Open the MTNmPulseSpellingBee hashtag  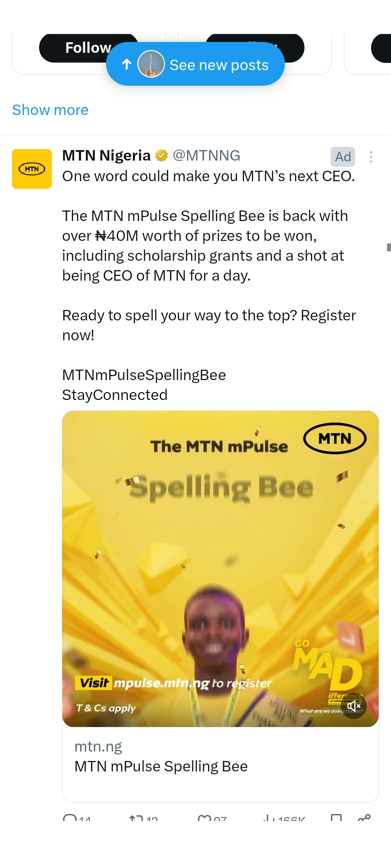point(144,375)
